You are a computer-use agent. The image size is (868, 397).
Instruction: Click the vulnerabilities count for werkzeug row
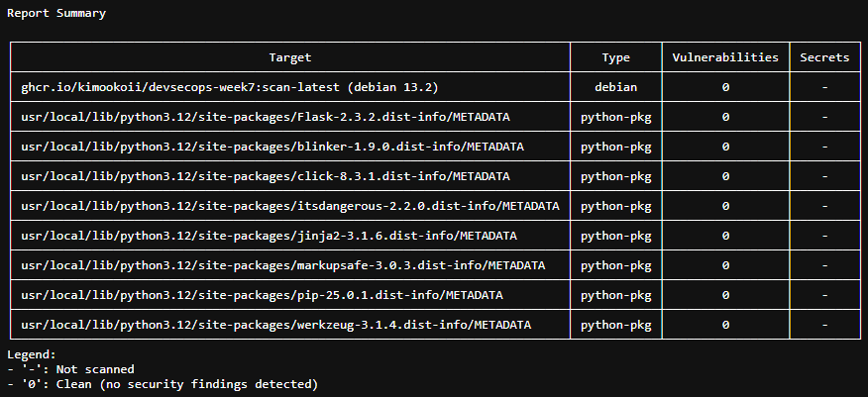click(725, 325)
